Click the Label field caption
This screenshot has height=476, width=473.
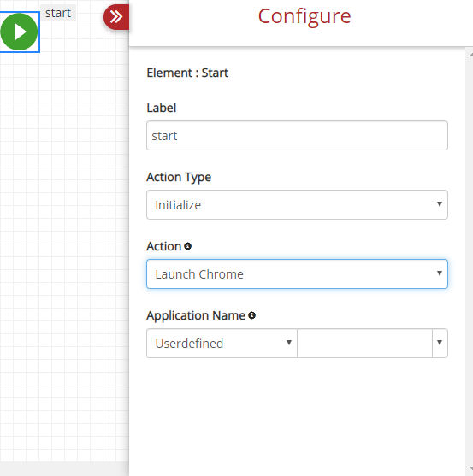pos(162,108)
